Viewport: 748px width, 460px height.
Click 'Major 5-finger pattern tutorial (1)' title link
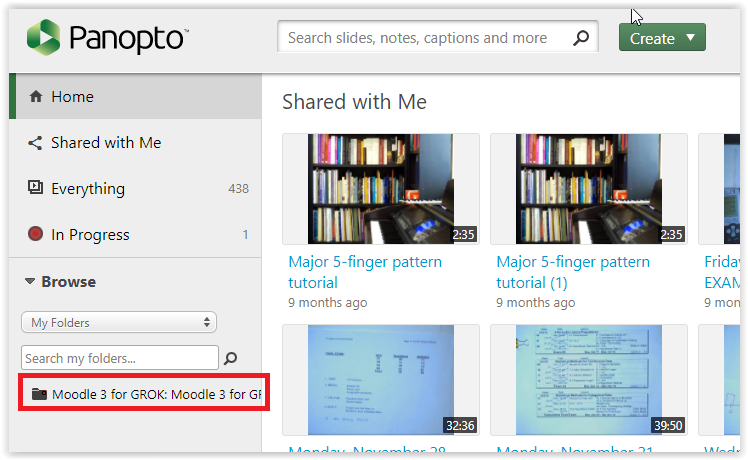pyautogui.click(x=573, y=272)
